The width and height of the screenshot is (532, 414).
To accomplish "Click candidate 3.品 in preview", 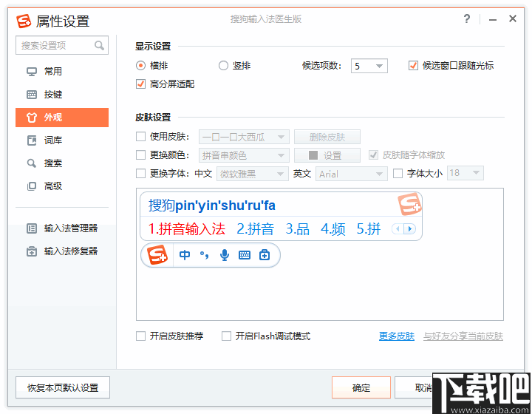I will [298, 229].
